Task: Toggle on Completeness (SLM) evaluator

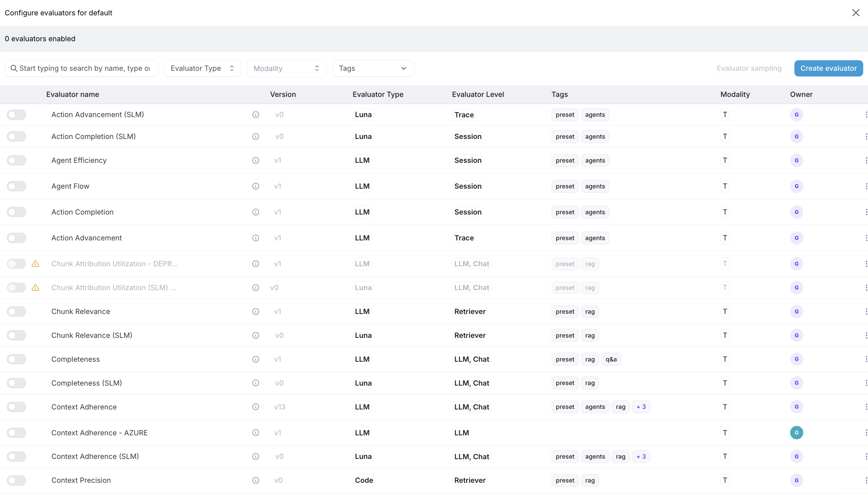Action: click(16, 383)
